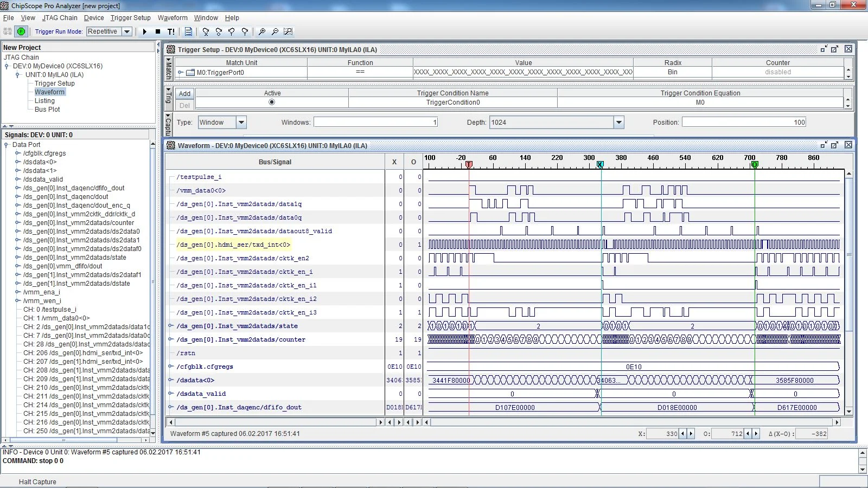Image resolution: width=868 pixels, height=488 pixels.
Task: Open the Depth 1024 dropdown
Action: click(618, 122)
